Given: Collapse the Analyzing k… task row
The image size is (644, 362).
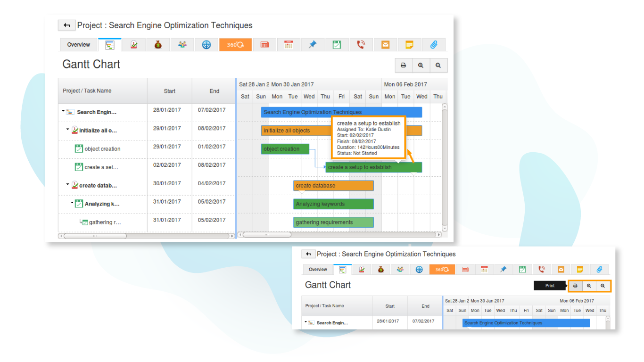Looking at the screenshot, I should pos(73,203).
